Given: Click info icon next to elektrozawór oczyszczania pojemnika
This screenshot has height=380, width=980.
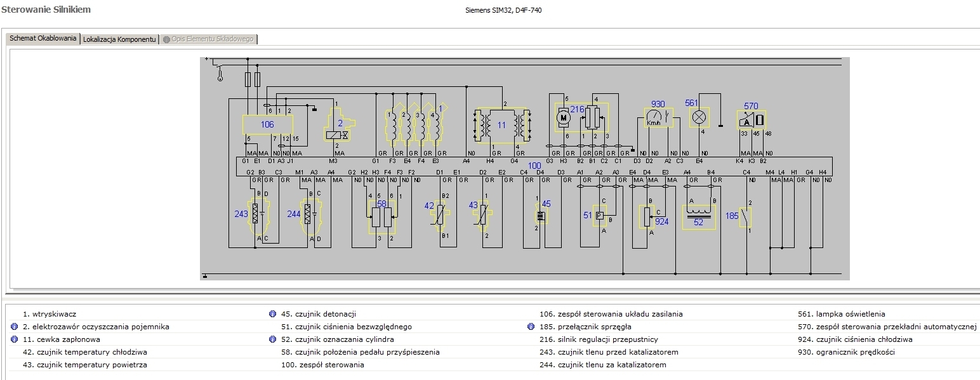Looking at the screenshot, I should tap(14, 327).
